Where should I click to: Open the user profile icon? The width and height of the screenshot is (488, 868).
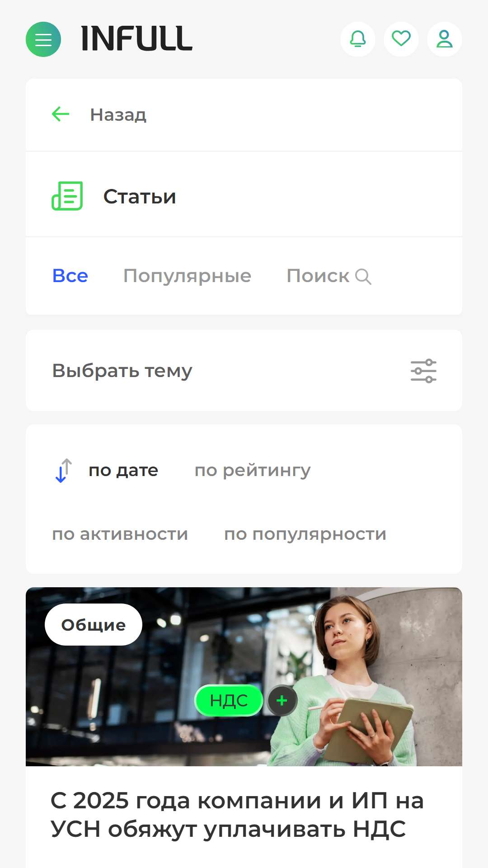445,39
